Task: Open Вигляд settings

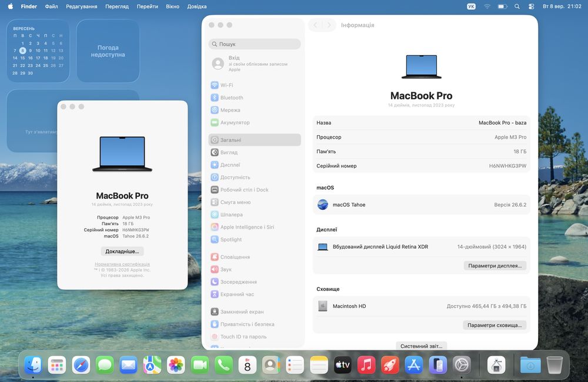Action: (255, 152)
